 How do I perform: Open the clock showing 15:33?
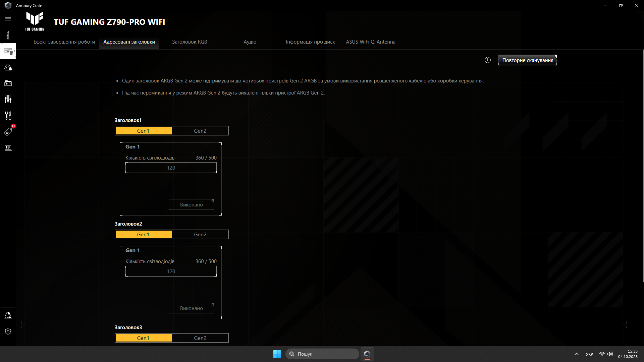[628, 354]
